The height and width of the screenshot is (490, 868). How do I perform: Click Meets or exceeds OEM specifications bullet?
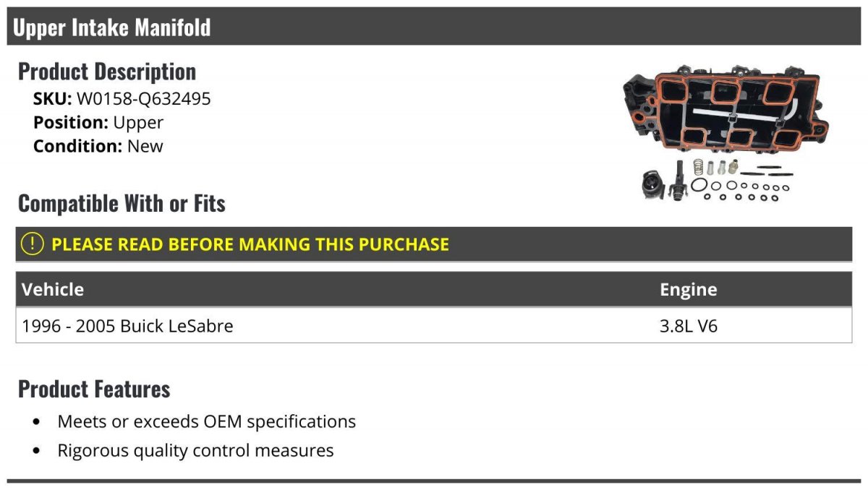pos(207,421)
